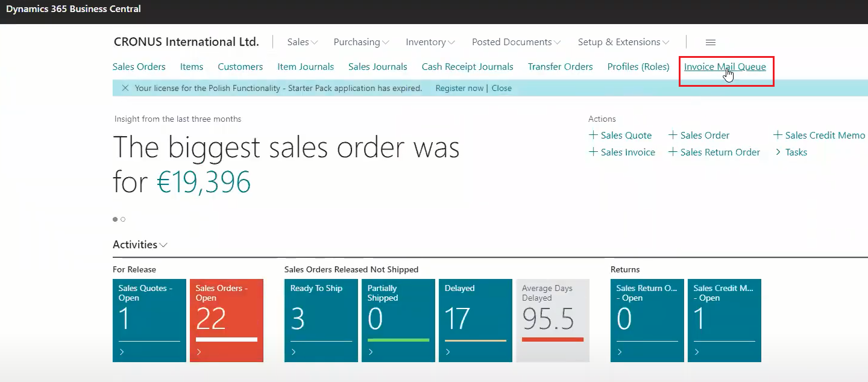Open the Average Days Delayed tile
Image resolution: width=868 pixels, height=382 pixels.
pos(553,321)
